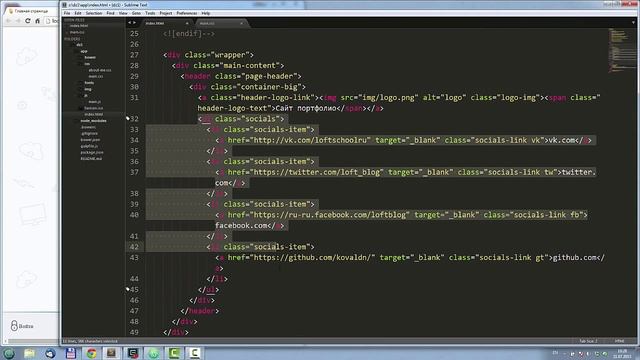640x360 pixels.
Task: Open gulpfile.js in sidebar
Action: pyautogui.click(x=89, y=146)
